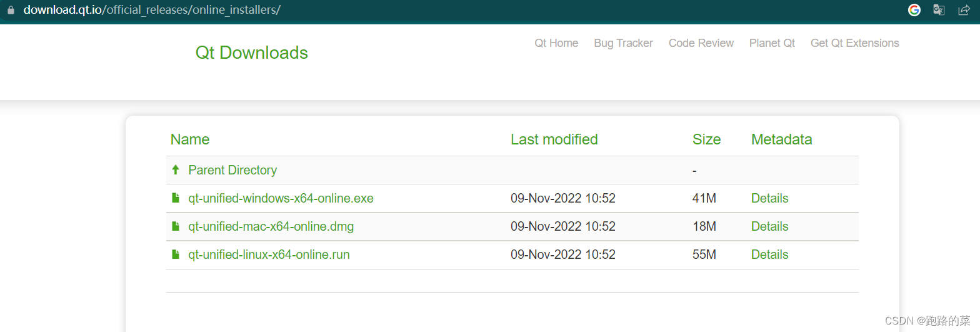This screenshot has height=332, width=980.
Task: Sort by the Size column header
Action: point(707,139)
